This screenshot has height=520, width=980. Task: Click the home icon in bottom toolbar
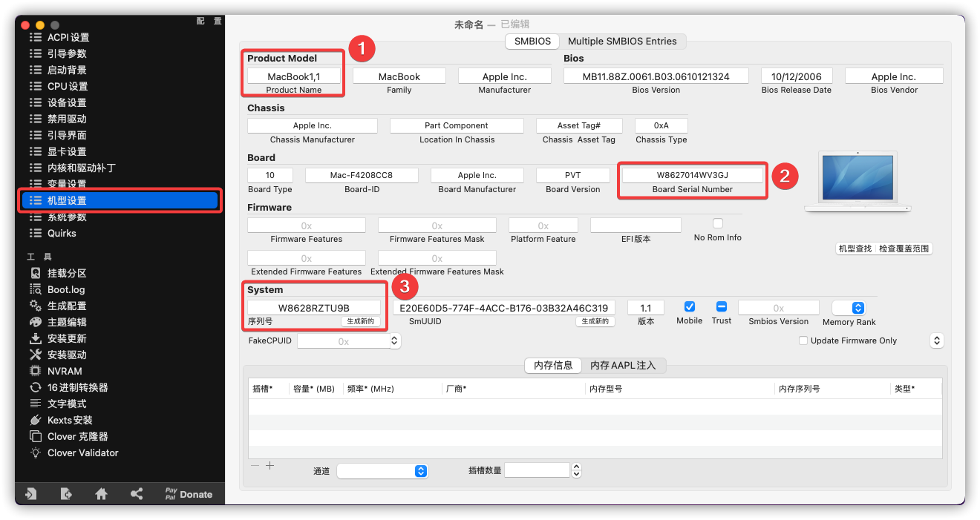click(x=101, y=494)
